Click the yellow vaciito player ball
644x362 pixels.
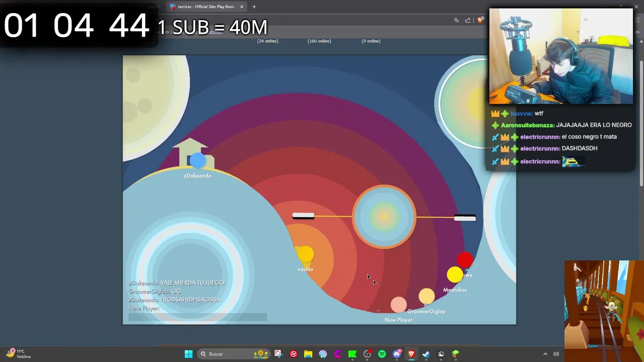pyautogui.click(x=305, y=254)
